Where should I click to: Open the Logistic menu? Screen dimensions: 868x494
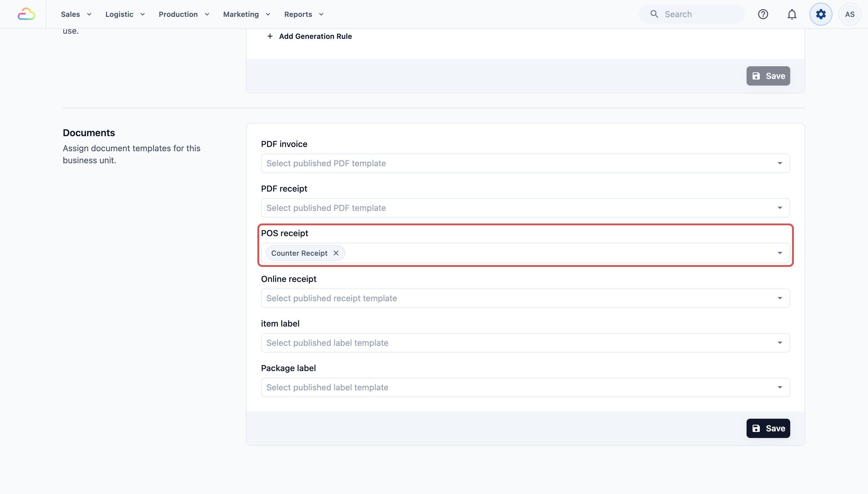coord(125,14)
